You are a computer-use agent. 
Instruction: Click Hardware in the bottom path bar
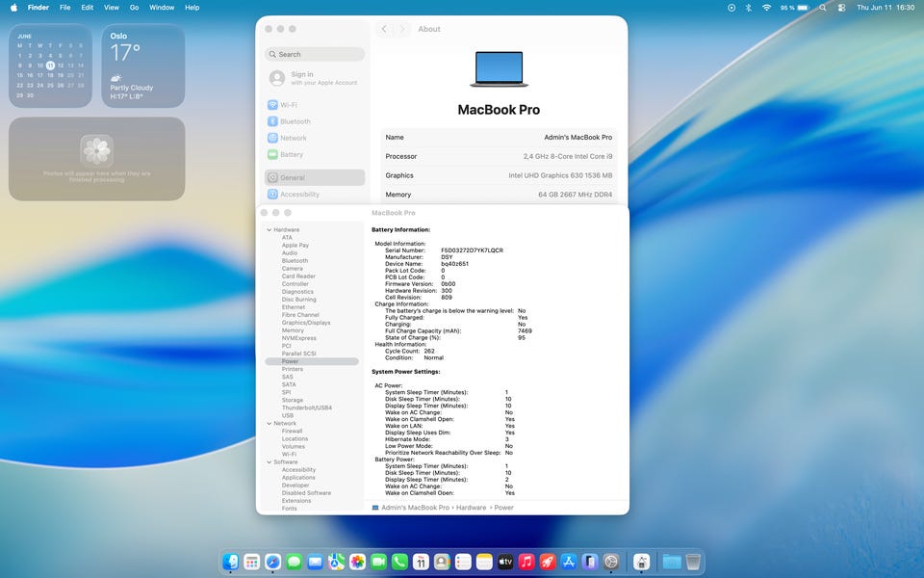click(471, 508)
